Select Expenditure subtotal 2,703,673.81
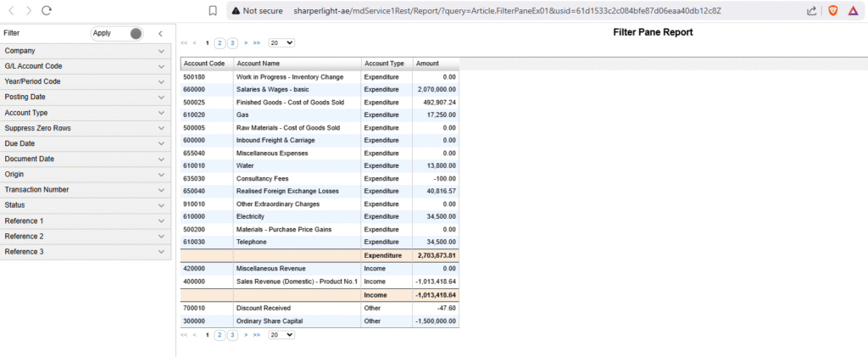868x357 pixels. (436, 256)
